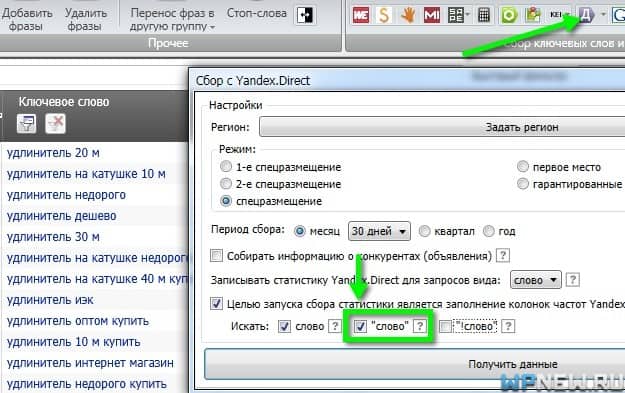Select the год period radio button
Viewport: 625px width, 393px height.
489,231
